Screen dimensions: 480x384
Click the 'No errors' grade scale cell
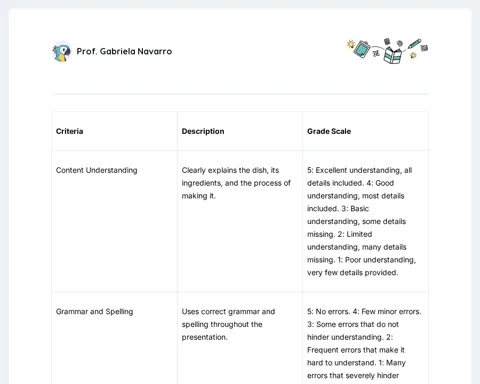(365, 338)
